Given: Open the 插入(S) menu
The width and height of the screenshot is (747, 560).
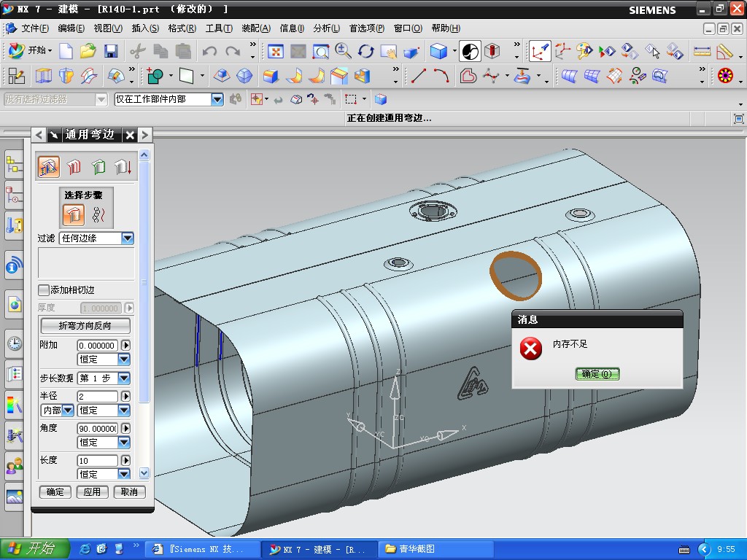Looking at the screenshot, I should [145, 28].
